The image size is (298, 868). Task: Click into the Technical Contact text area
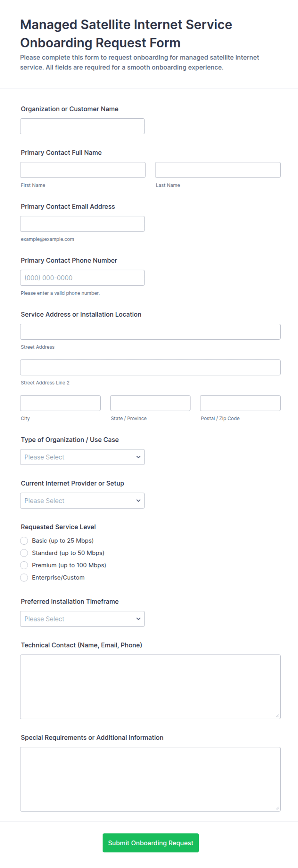coord(150,687)
